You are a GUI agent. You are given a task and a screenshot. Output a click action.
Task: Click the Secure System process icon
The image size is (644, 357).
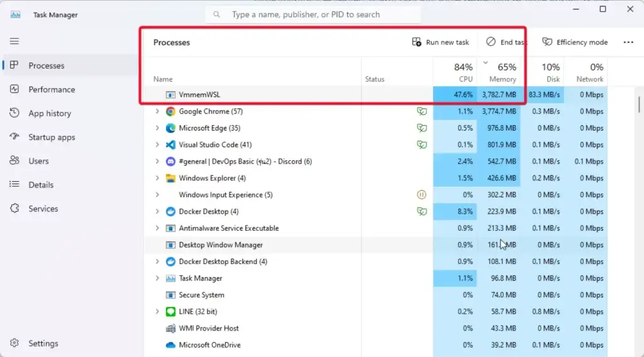pyautogui.click(x=170, y=295)
